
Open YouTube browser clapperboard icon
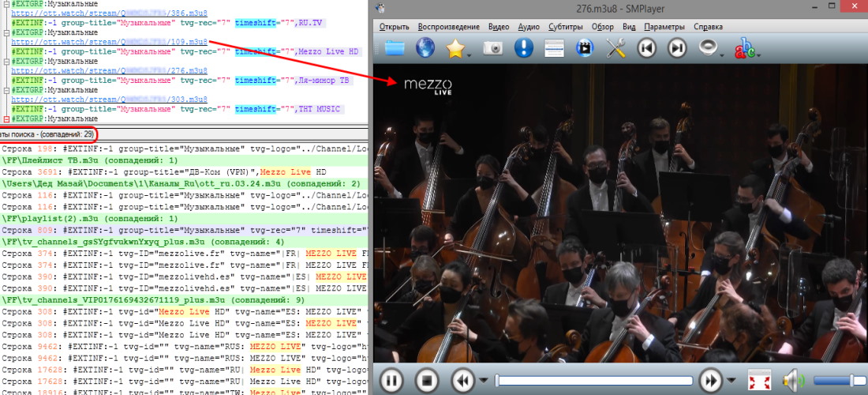585,48
